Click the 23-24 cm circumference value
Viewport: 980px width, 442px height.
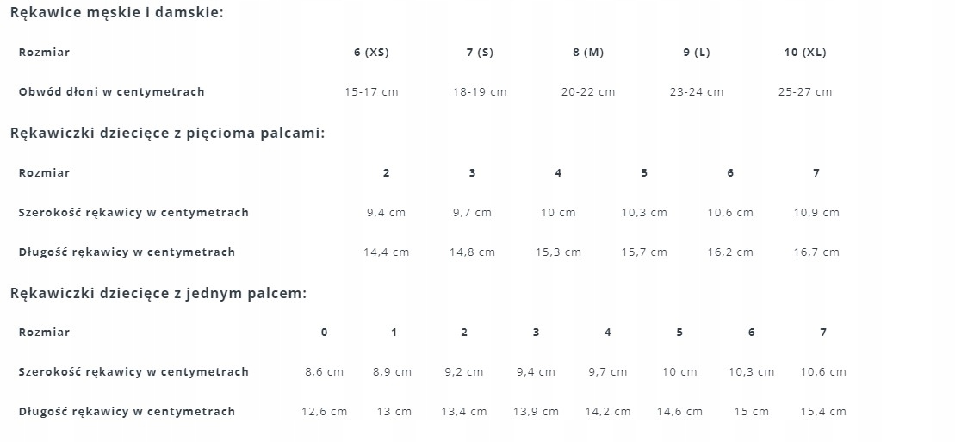coord(697,92)
